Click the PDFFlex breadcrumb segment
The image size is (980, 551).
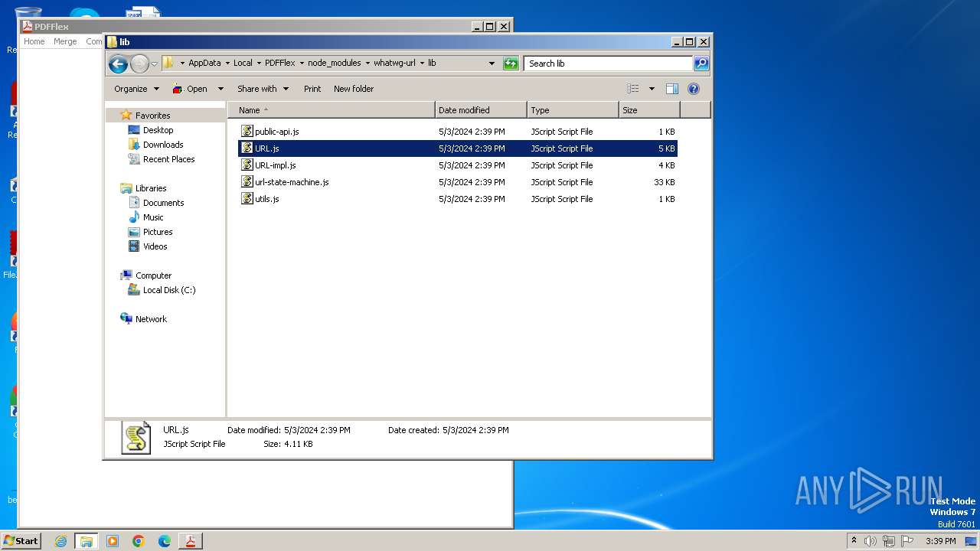point(280,64)
